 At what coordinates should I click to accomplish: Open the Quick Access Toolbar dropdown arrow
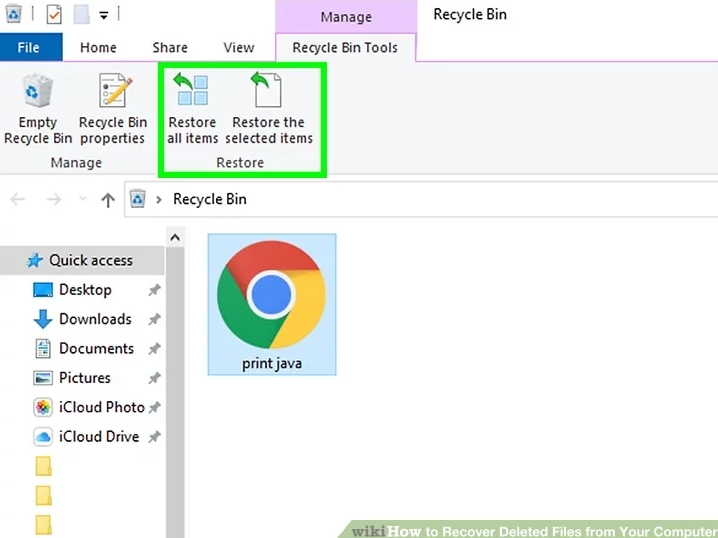tap(104, 15)
